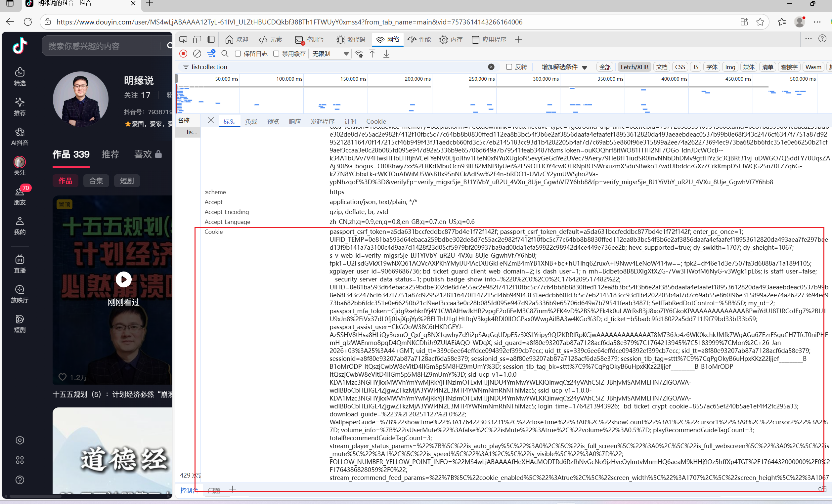Screen dimensions: 832x504
Task: Toggle the CSS filter chip
Action: point(680,67)
